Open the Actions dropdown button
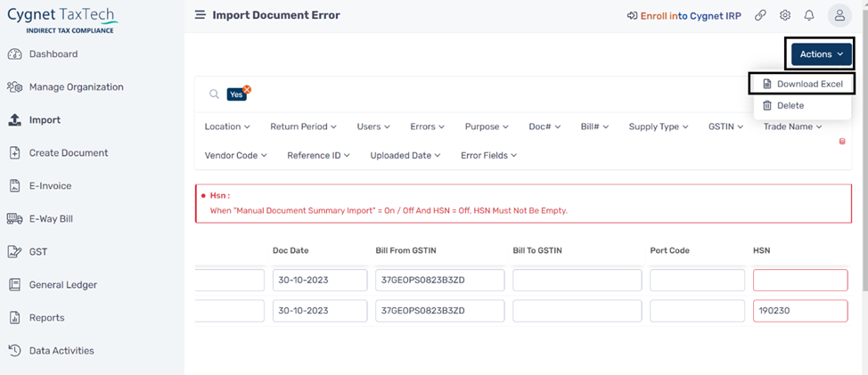The image size is (868, 375). point(821,54)
